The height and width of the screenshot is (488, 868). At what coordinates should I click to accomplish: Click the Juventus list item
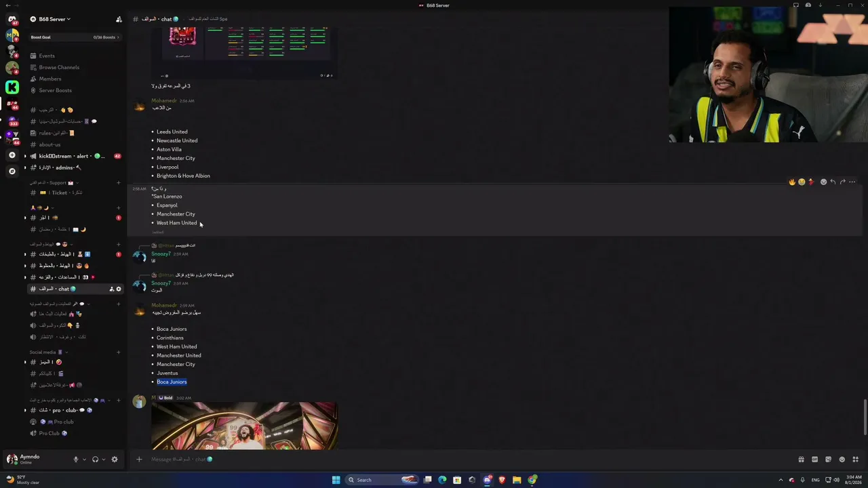[x=167, y=373]
